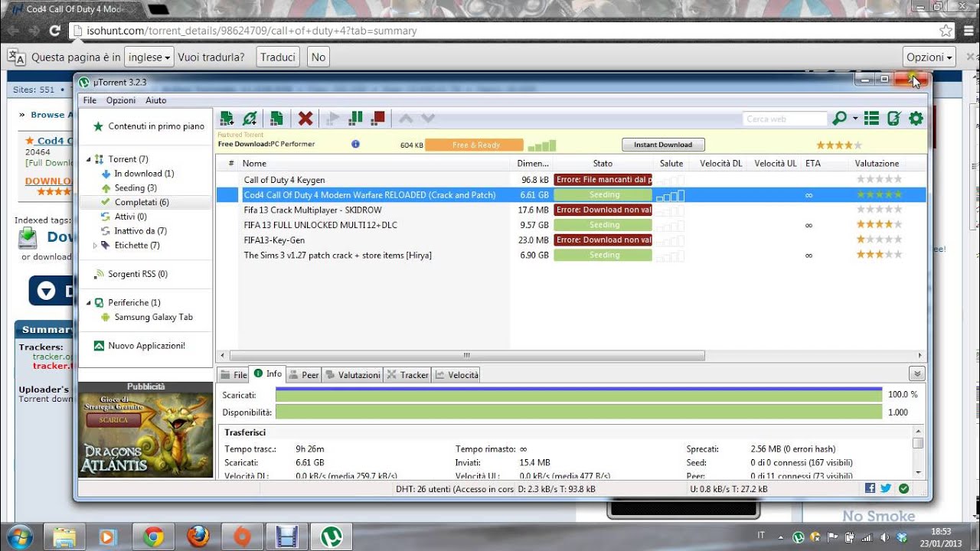Switch to the Valutazioni tab
The width and height of the screenshot is (980, 551).
(352, 375)
